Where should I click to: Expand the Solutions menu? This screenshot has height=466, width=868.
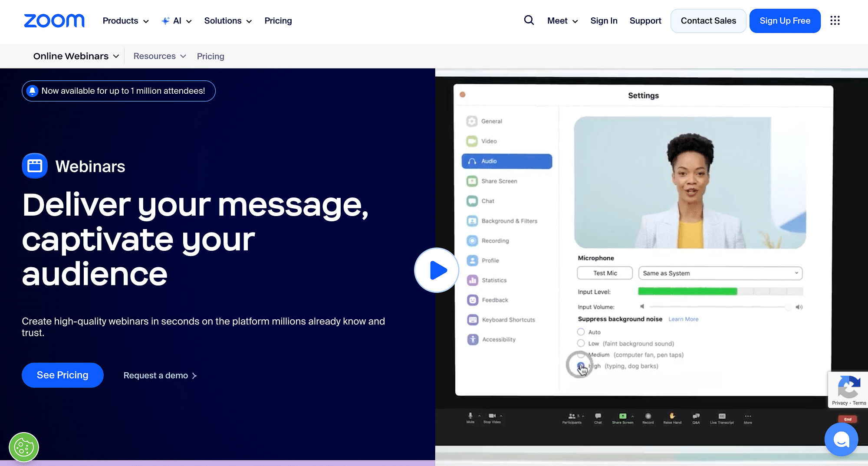pyautogui.click(x=228, y=21)
